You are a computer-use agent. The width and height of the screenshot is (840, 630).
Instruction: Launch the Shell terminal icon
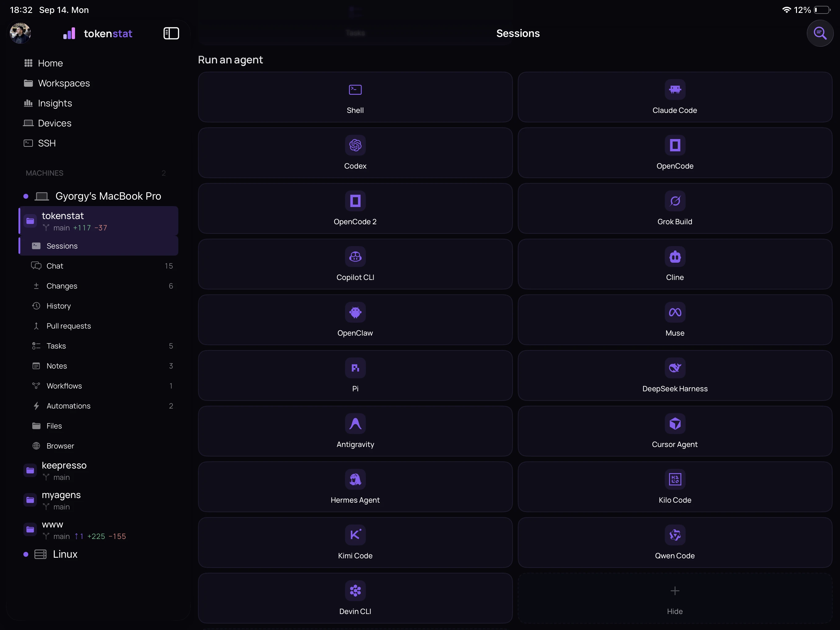pos(355,90)
